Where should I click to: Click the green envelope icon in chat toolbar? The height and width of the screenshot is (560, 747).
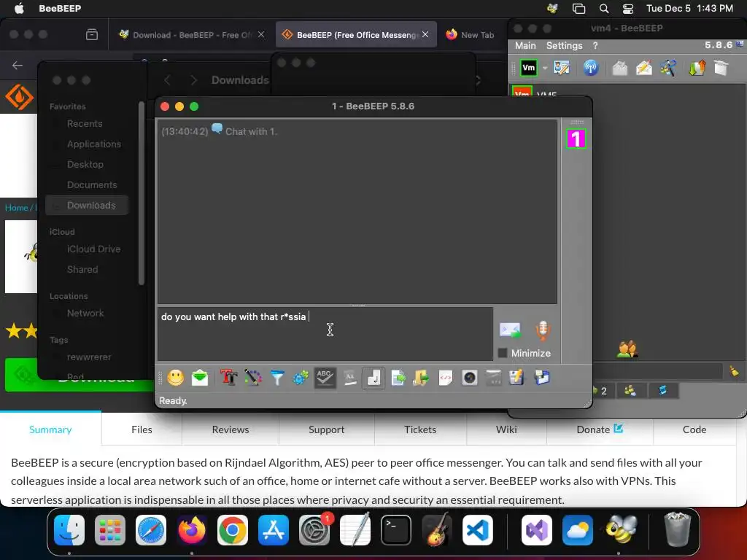coord(200,378)
